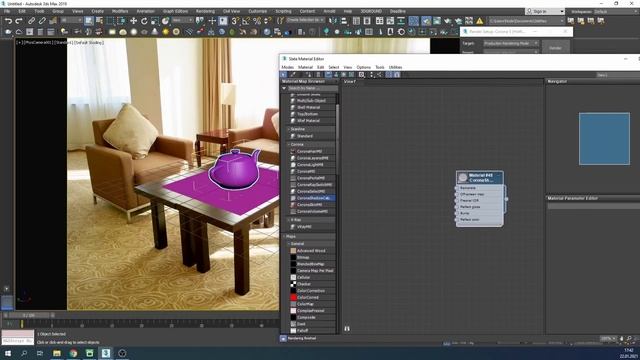Select CoronaLayeredMtl in material browser

tap(313, 158)
